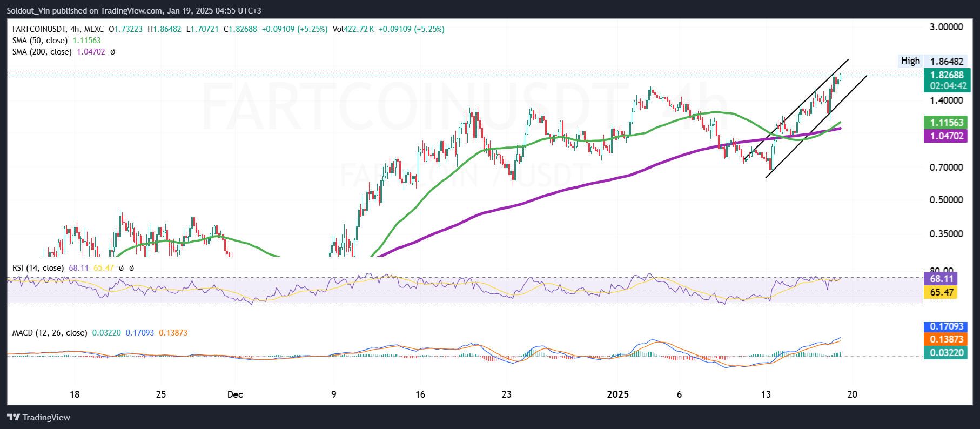Click the orange 0.13873 MACD axis label
This screenshot has width=980, height=429.
pyautogui.click(x=947, y=339)
